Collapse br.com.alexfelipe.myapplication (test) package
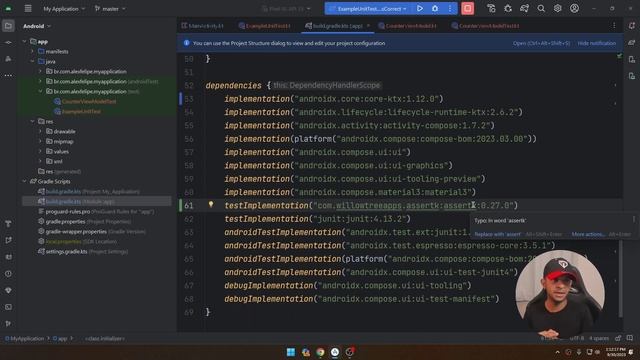Image resolution: width=640 pixels, height=360 pixels. tap(40, 91)
